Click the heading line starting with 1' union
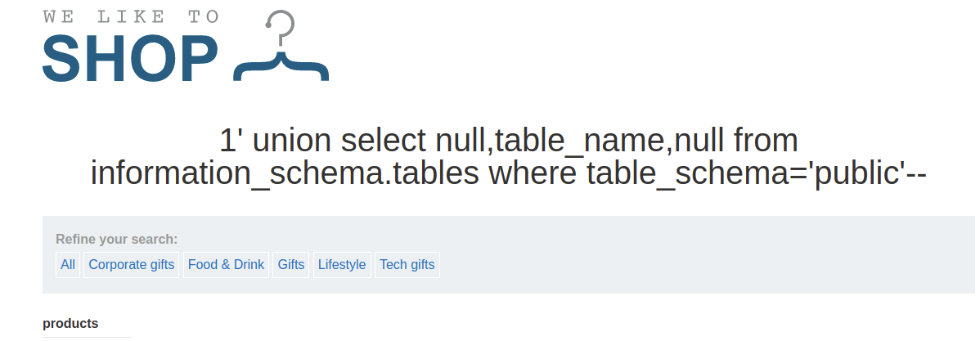Screen dimensions: 980x341 508,141
